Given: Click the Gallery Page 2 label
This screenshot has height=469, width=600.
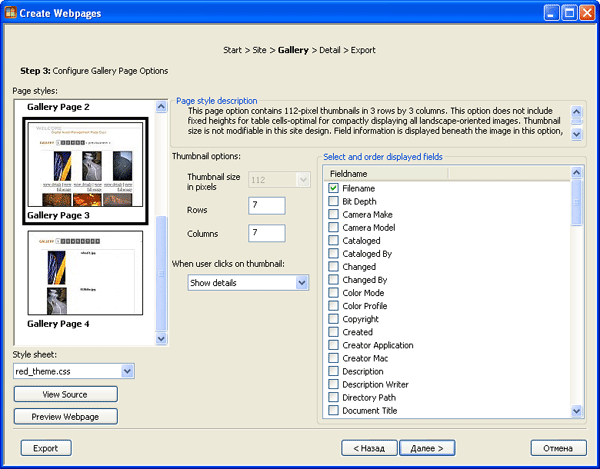Looking at the screenshot, I should 58,107.
